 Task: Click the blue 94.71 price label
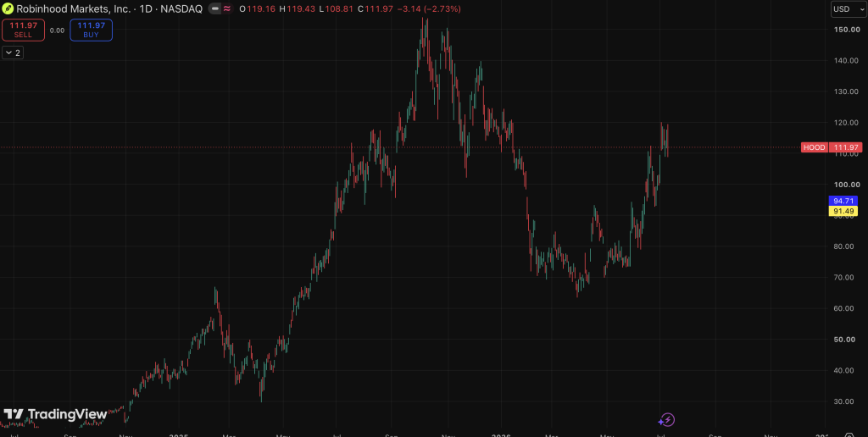point(843,201)
